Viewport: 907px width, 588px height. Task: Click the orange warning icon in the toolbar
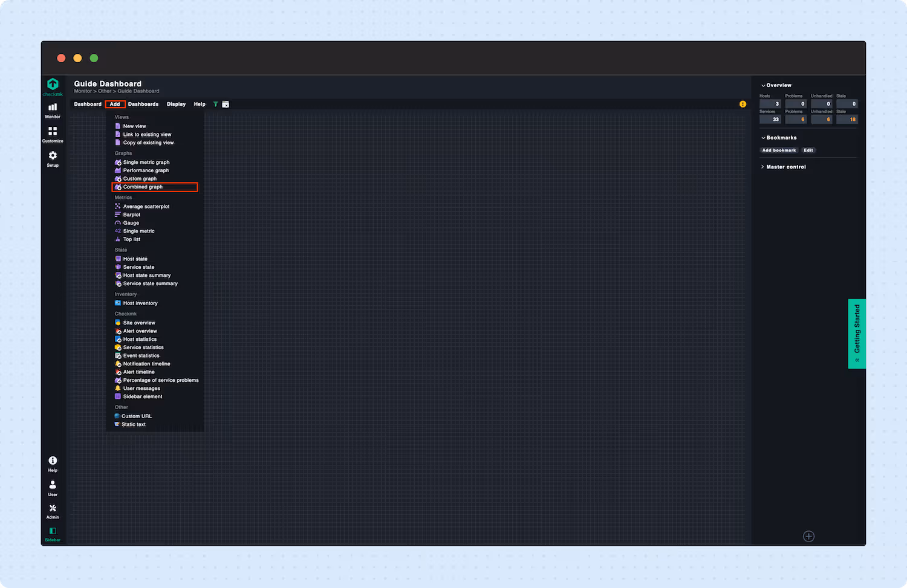pos(743,104)
